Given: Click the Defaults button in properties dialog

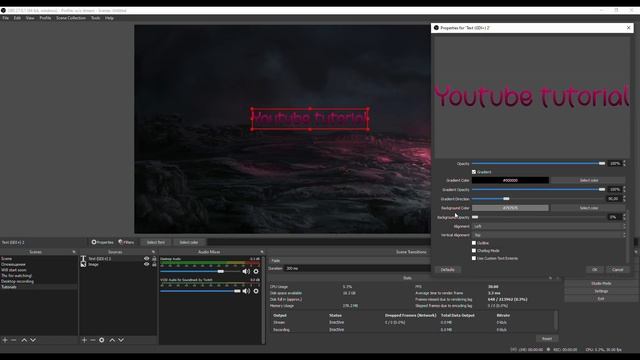Looking at the screenshot, I should pyautogui.click(x=448, y=270).
